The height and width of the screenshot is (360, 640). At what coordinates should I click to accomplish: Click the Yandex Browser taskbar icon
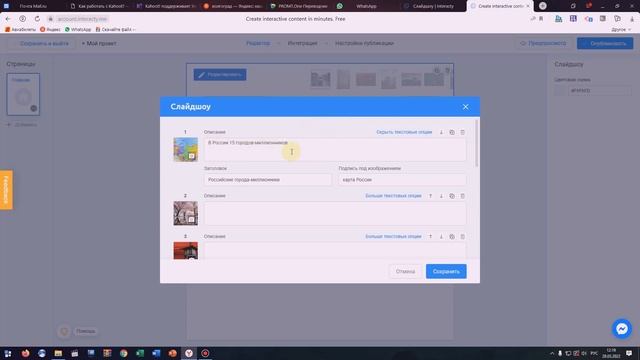tap(189, 353)
